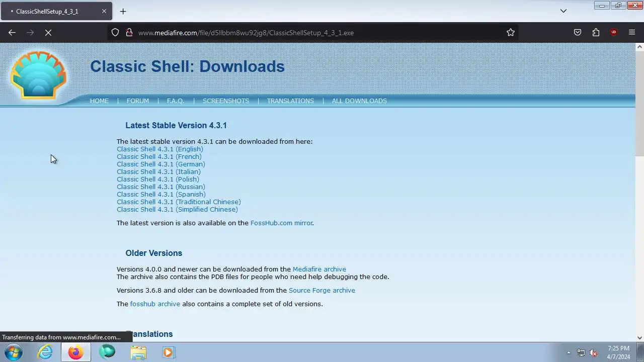Open the fosshub archive link

click(x=155, y=304)
